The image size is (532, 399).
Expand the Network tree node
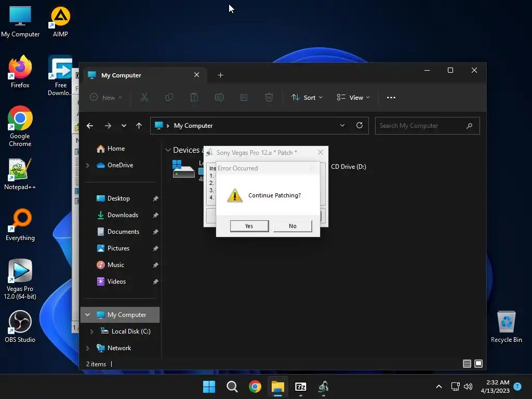[x=87, y=348]
